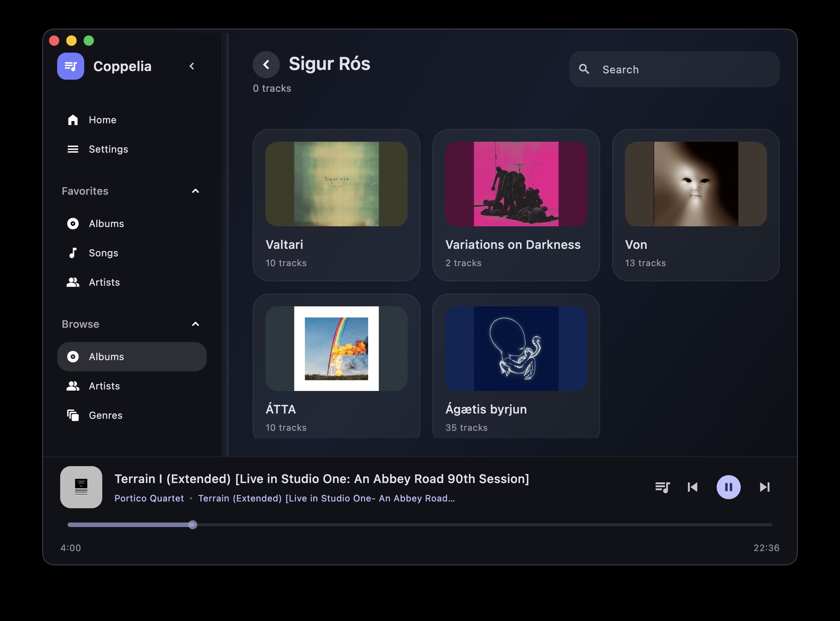Open Settings in the sidebar

108,149
